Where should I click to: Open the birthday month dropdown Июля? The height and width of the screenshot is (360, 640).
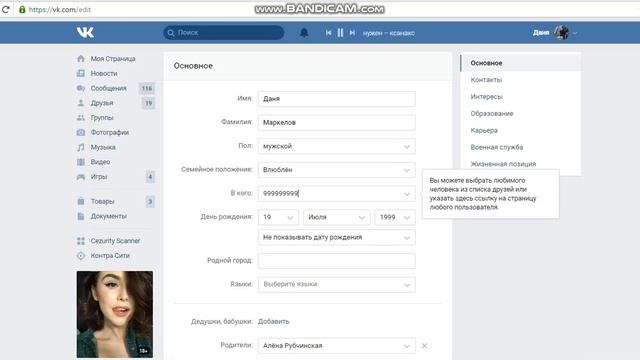coord(336,217)
